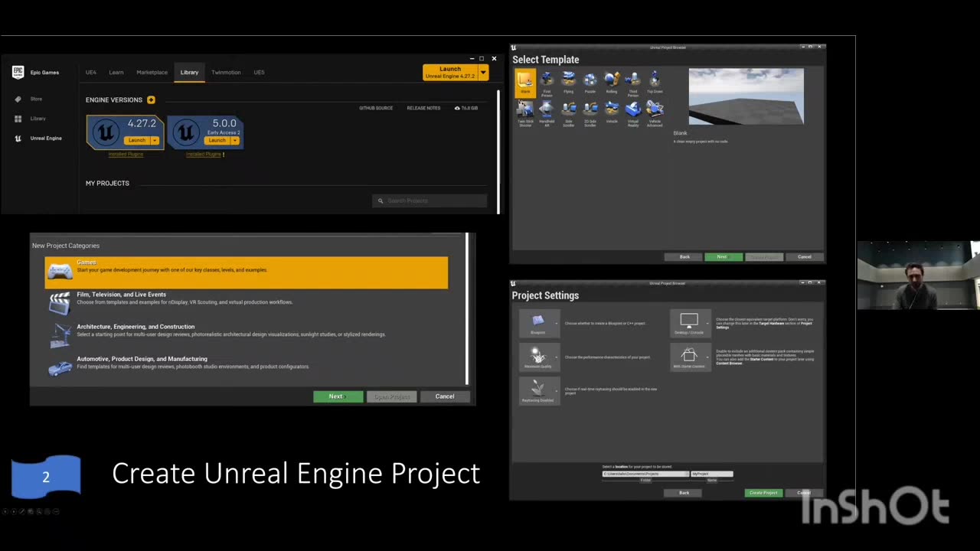Cancel the New Project Categories dialog
980x551 pixels.
click(445, 396)
